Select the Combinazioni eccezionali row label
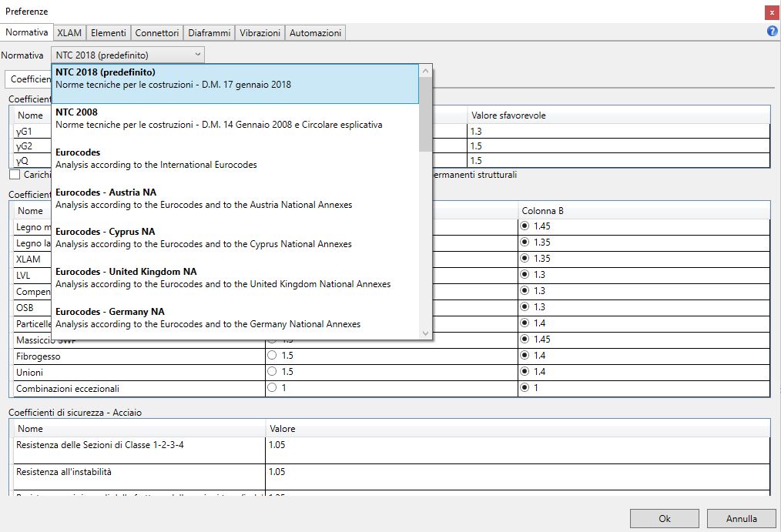The height and width of the screenshot is (532, 781). click(x=68, y=389)
